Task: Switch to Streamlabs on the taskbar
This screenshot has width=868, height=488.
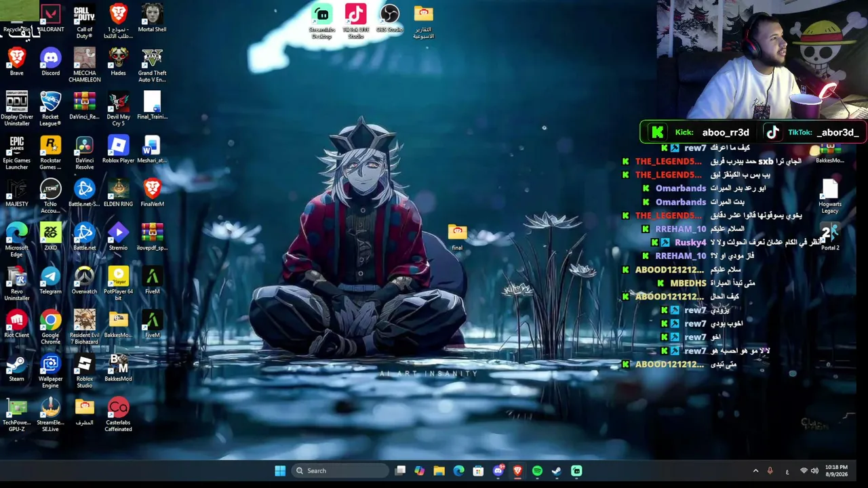Action: [576, 471]
